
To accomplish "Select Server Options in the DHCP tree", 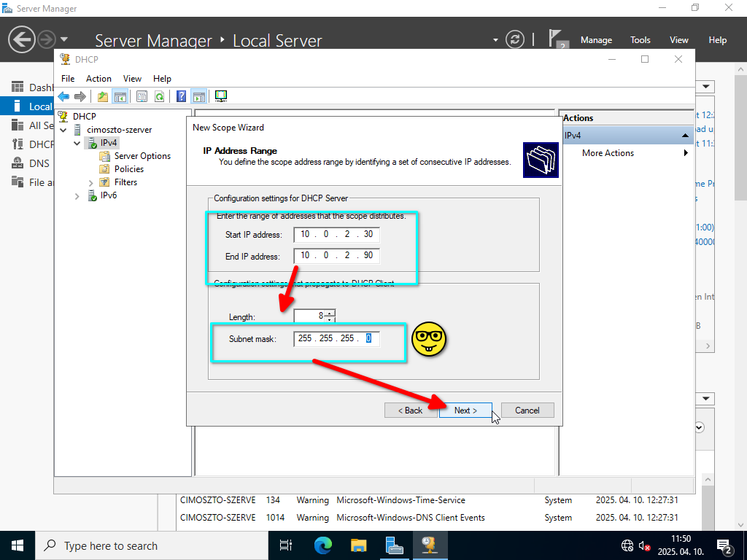I will tap(142, 156).
